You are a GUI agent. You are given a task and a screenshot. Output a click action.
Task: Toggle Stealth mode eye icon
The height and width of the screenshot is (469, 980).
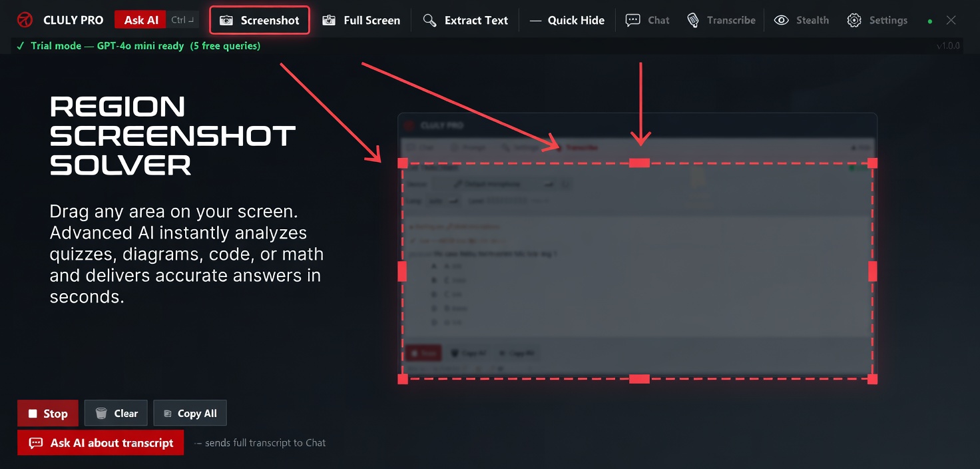pyautogui.click(x=781, y=20)
